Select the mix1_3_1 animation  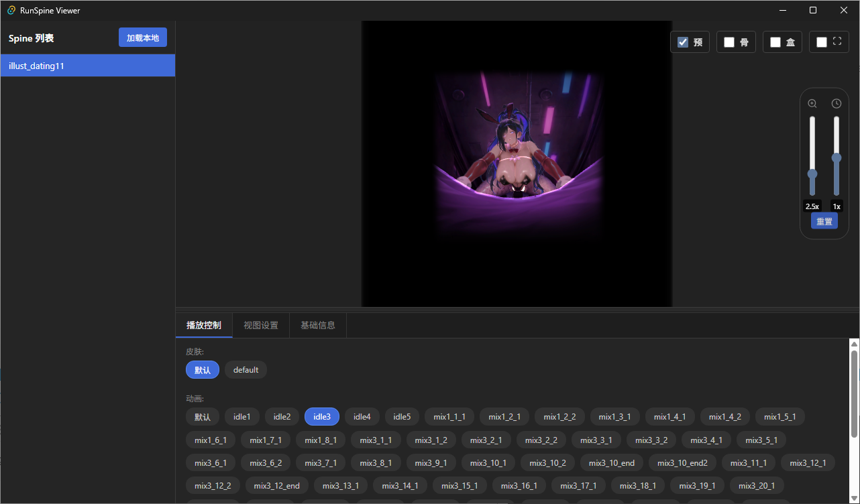(x=614, y=417)
